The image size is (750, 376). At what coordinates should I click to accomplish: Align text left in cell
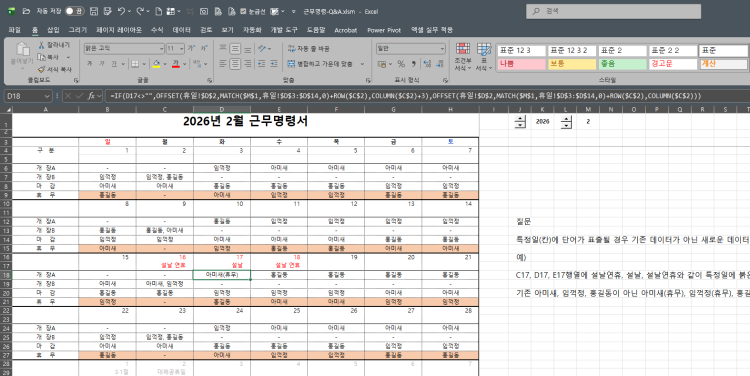pyautogui.click(x=223, y=64)
